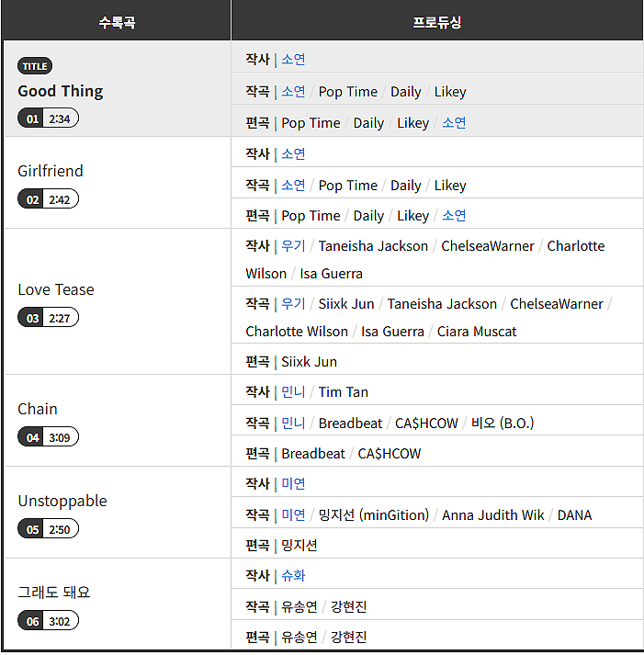644x655 pixels.
Task: Click the Good Thing track title
Action: [61, 91]
